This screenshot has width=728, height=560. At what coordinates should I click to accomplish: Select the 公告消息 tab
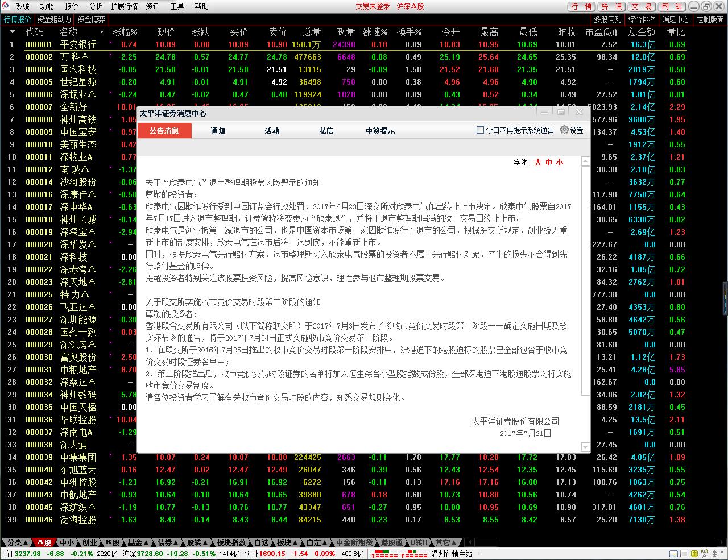coord(164,131)
